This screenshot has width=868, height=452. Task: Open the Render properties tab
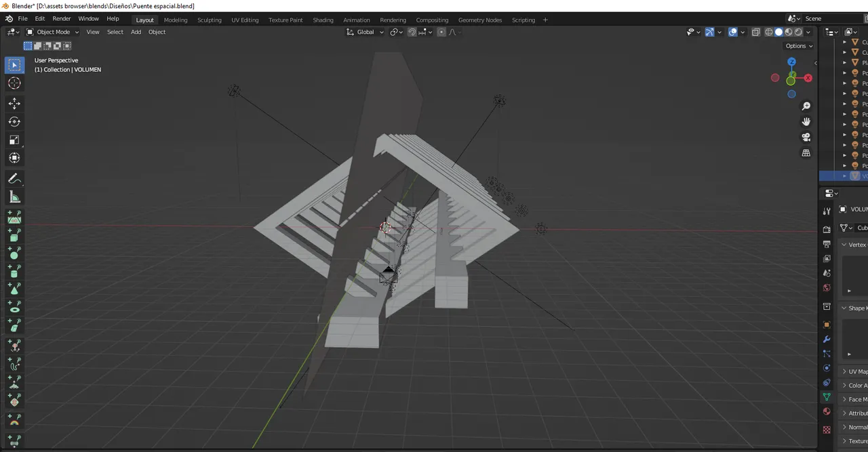(x=827, y=230)
